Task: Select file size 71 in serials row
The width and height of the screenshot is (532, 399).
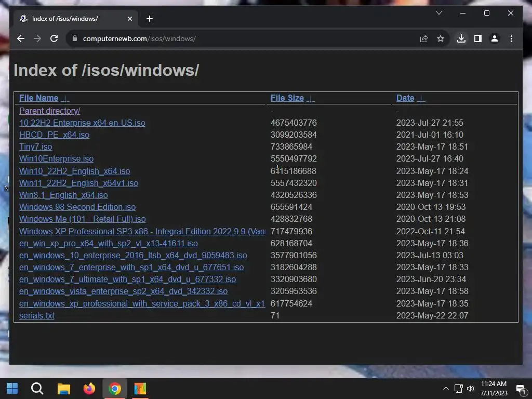Action: tap(275, 315)
